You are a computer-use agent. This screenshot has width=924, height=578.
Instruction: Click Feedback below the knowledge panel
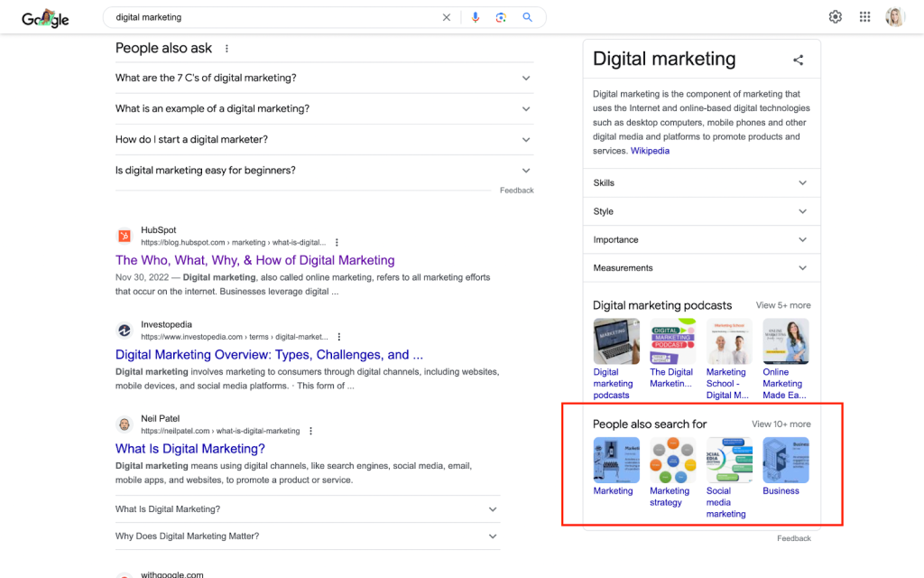(794, 538)
